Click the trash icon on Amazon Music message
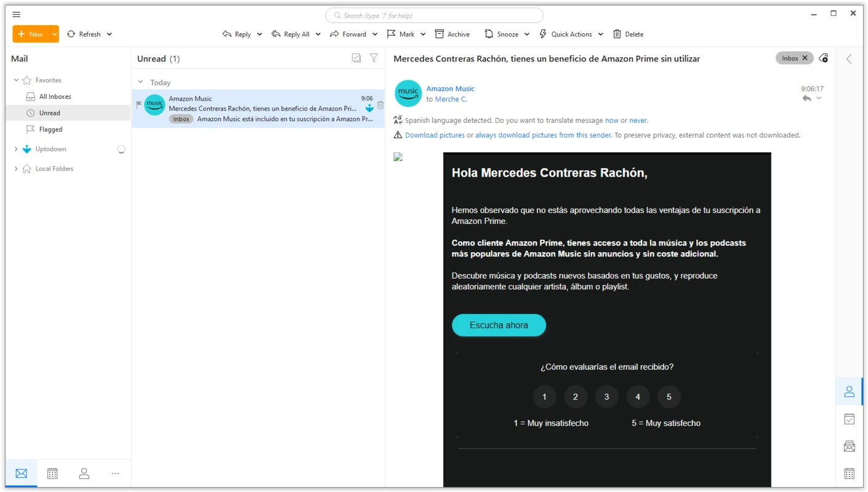Image resolution: width=868 pixels, height=492 pixels. [380, 105]
